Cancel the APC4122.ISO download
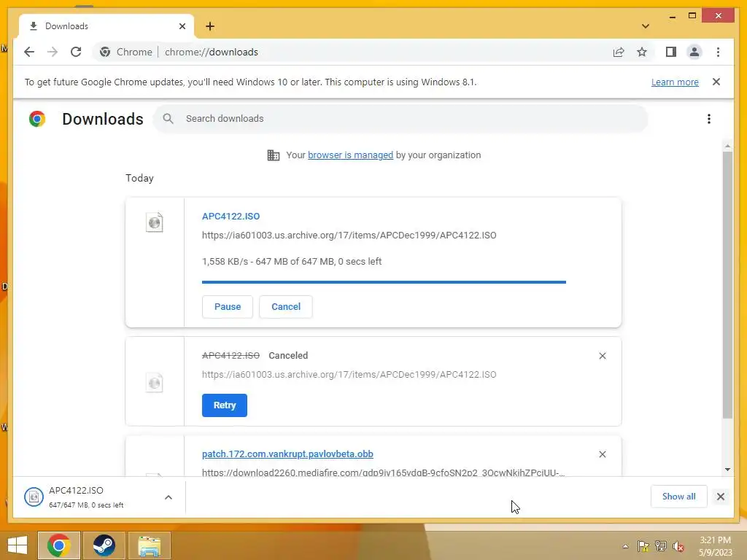747x560 pixels. pyautogui.click(x=286, y=307)
